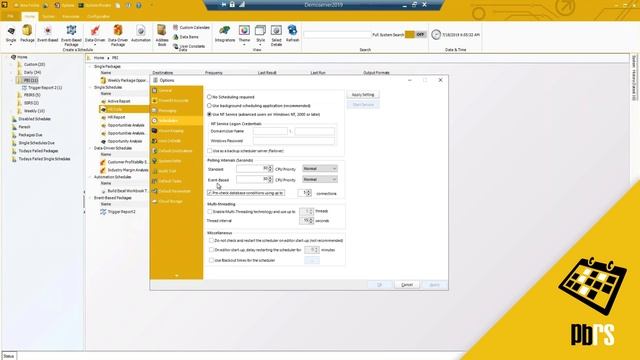
Task: Check delay restarting the scheduler option
Action: (x=211, y=250)
